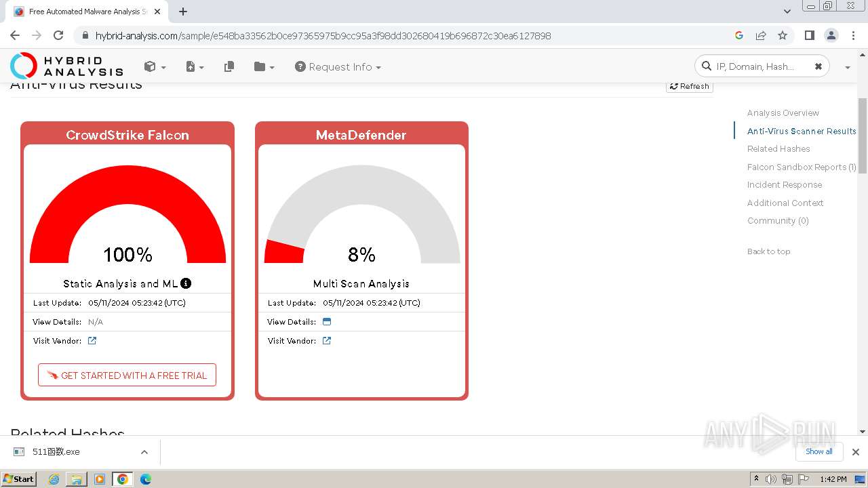Reload the page with the refresh icon
868x488 pixels.
point(58,35)
